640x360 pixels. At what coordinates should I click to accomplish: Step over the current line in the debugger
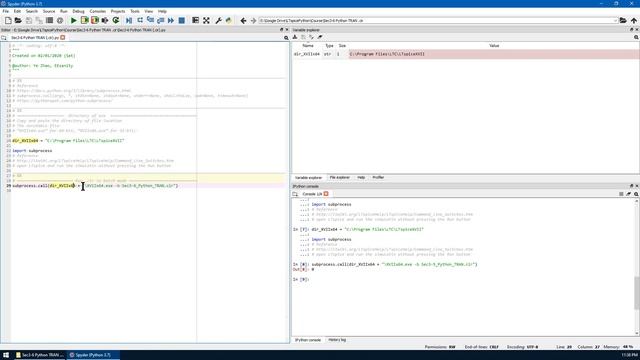click(x=140, y=20)
